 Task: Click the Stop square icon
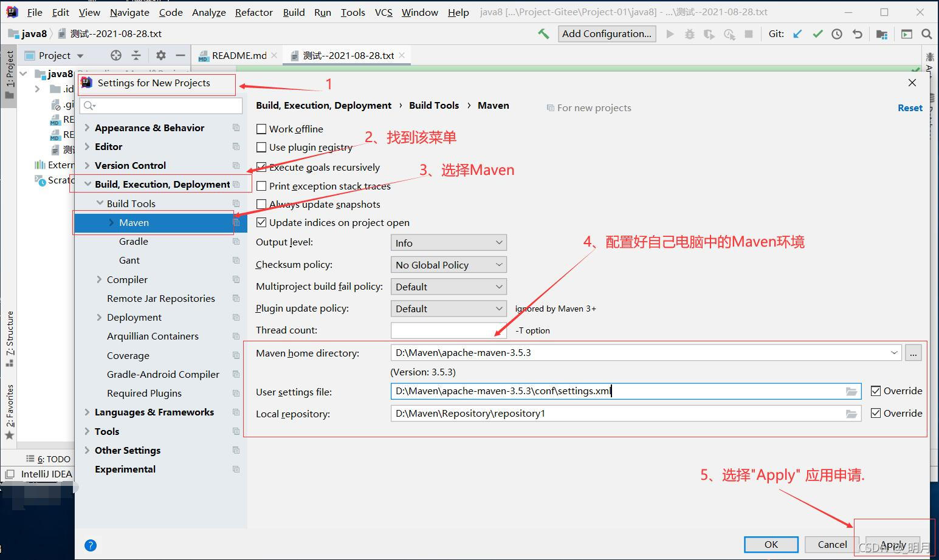(749, 34)
